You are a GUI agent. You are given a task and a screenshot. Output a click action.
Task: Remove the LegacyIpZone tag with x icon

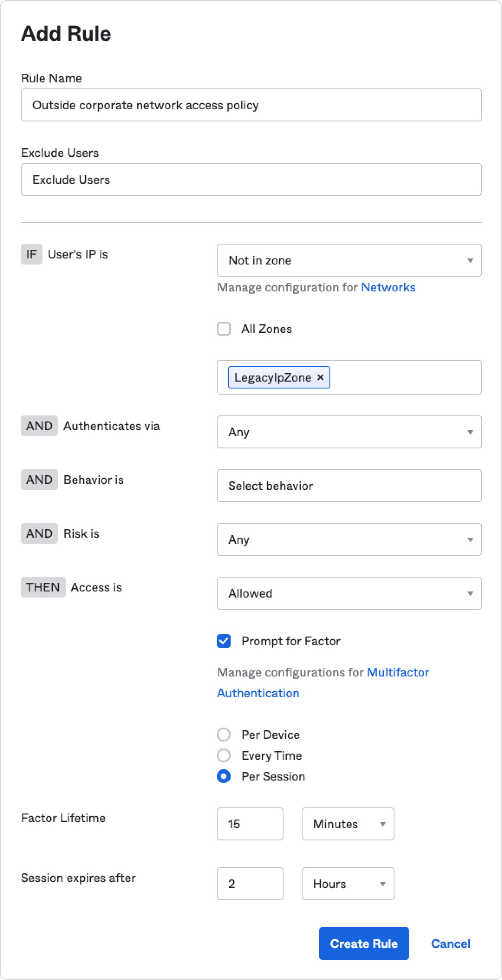tap(320, 377)
